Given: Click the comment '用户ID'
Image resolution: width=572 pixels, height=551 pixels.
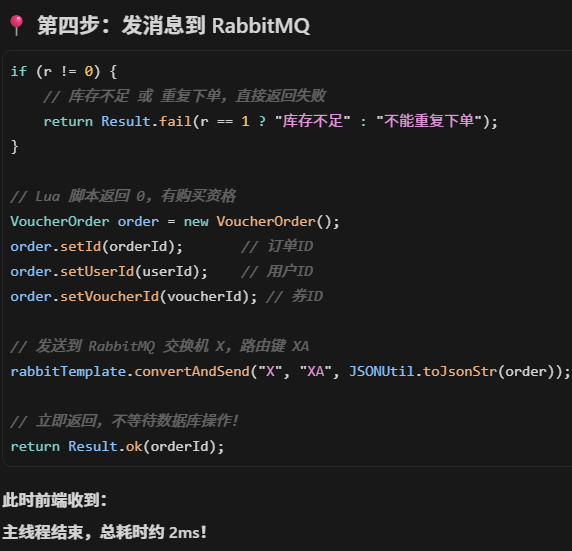Looking at the screenshot, I should [277, 271].
